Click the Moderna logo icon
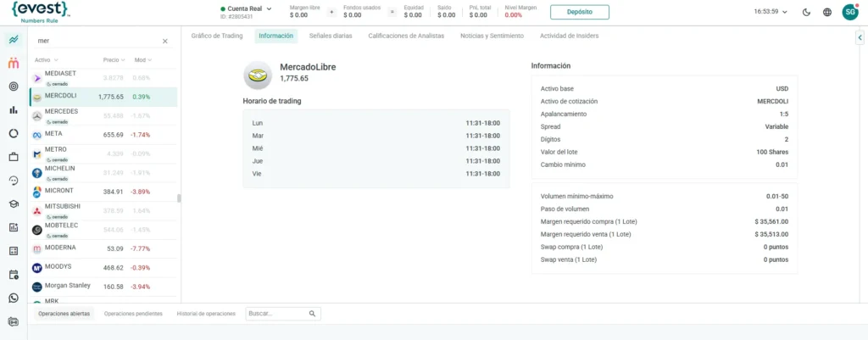The width and height of the screenshot is (868, 340). click(37, 248)
